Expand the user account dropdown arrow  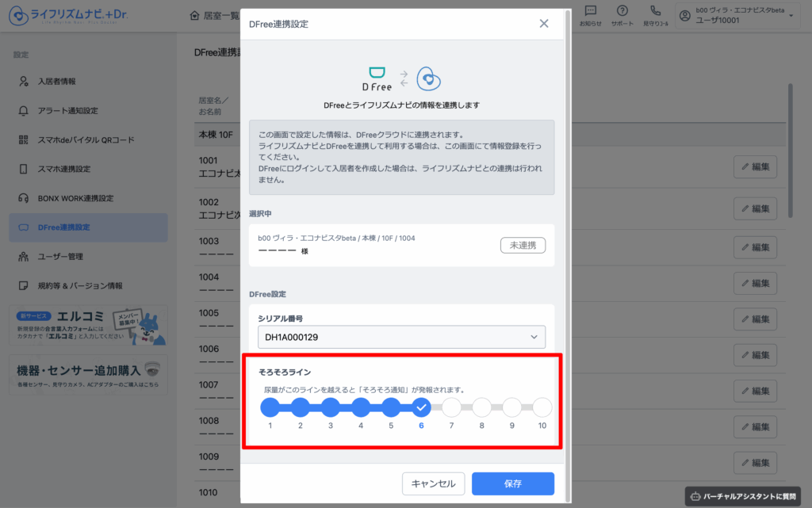[791, 16]
